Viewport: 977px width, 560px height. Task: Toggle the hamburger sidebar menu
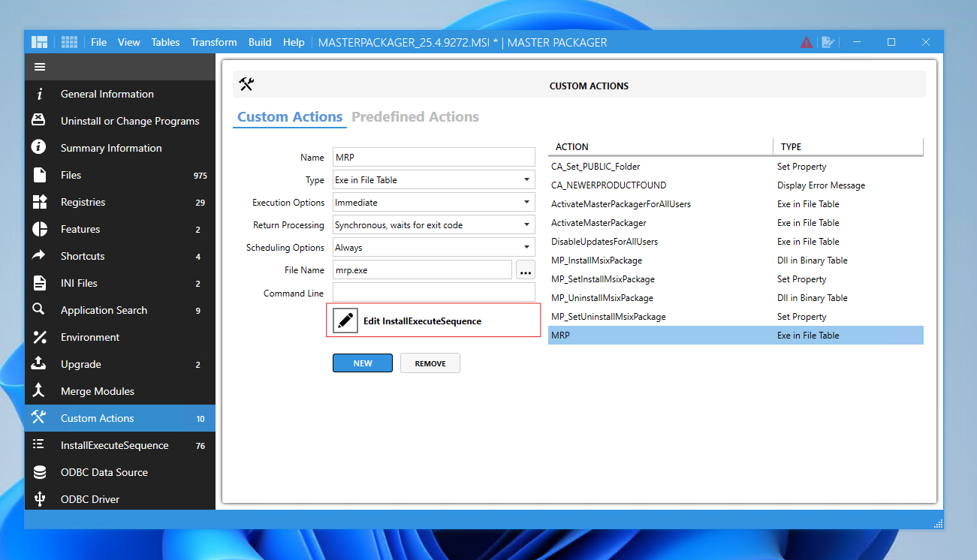[40, 67]
